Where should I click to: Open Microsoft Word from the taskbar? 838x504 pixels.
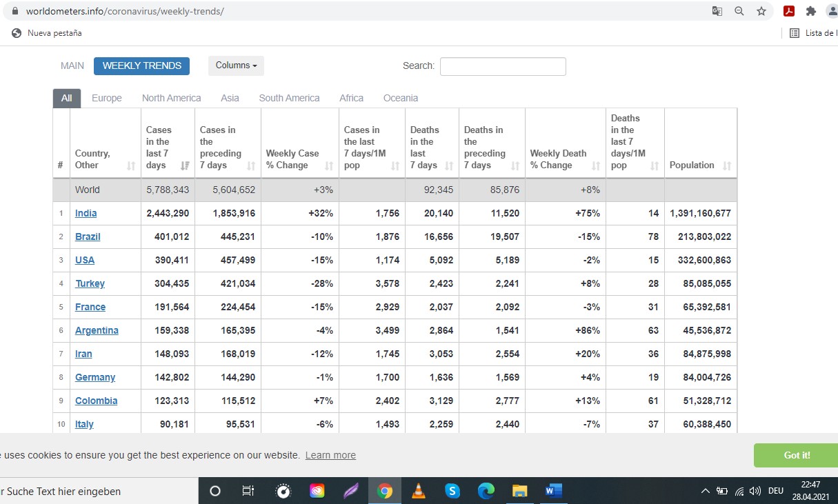pos(552,491)
